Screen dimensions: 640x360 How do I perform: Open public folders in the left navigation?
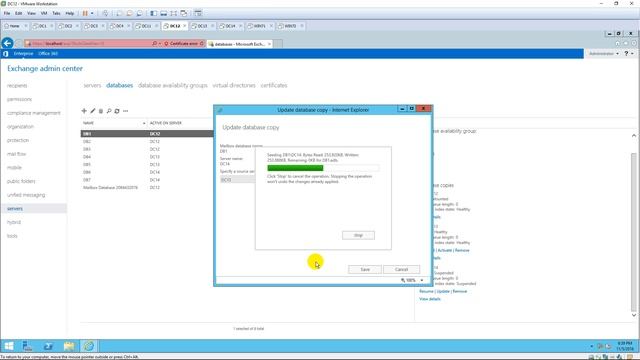[21, 181]
